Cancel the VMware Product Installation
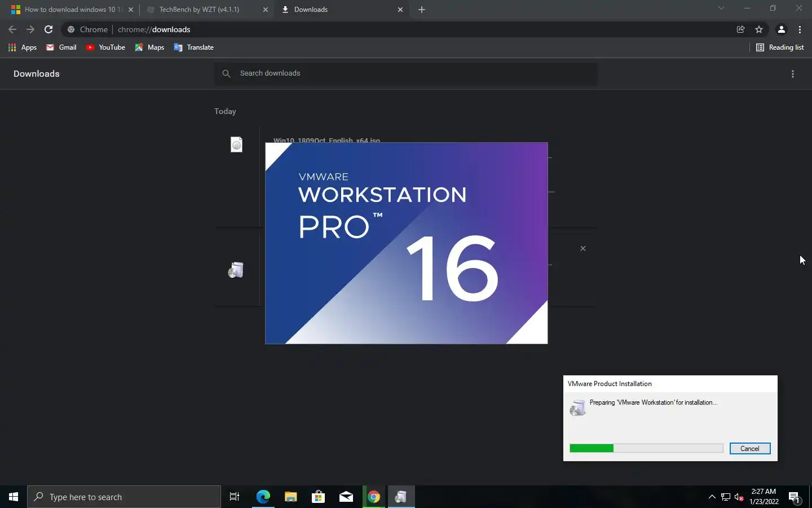Image resolution: width=812 pixels, height=508 pixels. click(750, 449)
